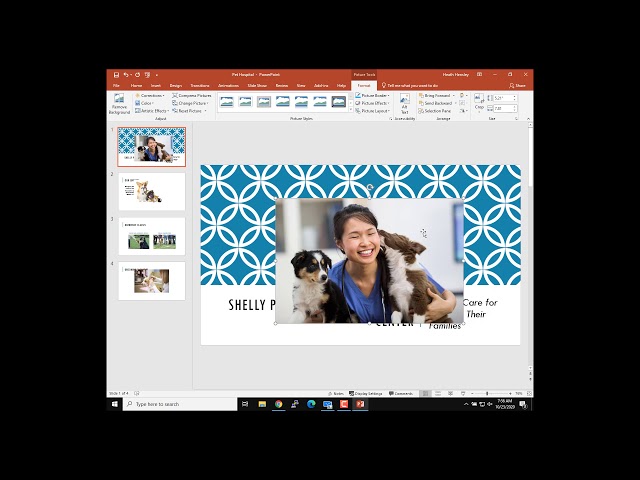Switch to Slide Sorter view icon

[x=438, y=393]
